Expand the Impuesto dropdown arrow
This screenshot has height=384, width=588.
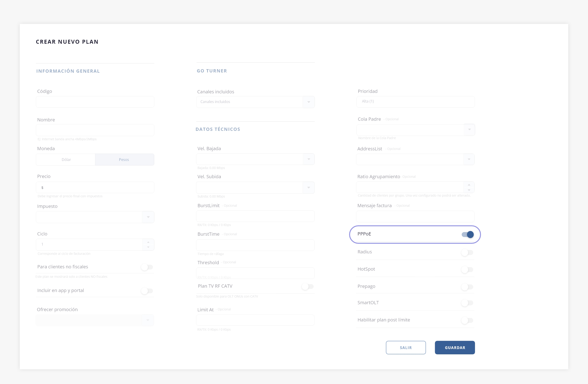pos(148,217)
